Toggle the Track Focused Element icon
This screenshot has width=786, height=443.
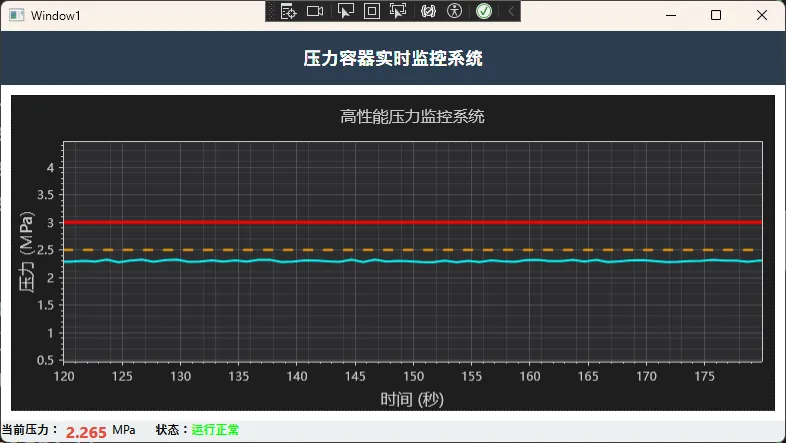click(398, 11)
